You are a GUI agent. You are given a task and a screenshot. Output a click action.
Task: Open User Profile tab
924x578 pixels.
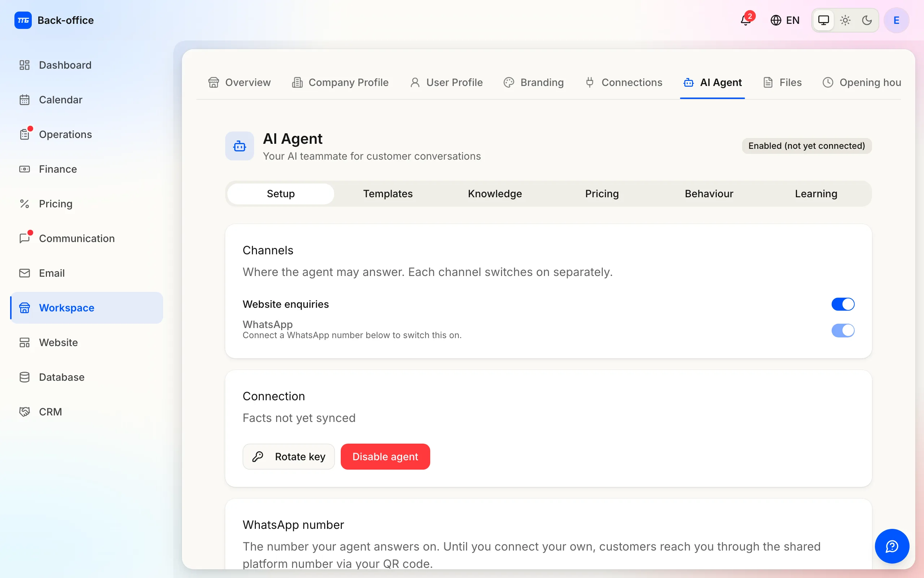(x=446, y=83)
